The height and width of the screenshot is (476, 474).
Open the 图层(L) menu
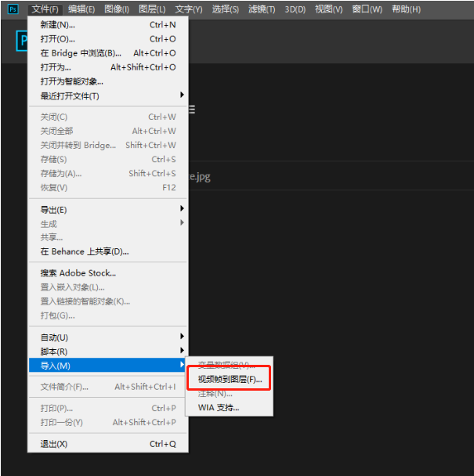152,9
